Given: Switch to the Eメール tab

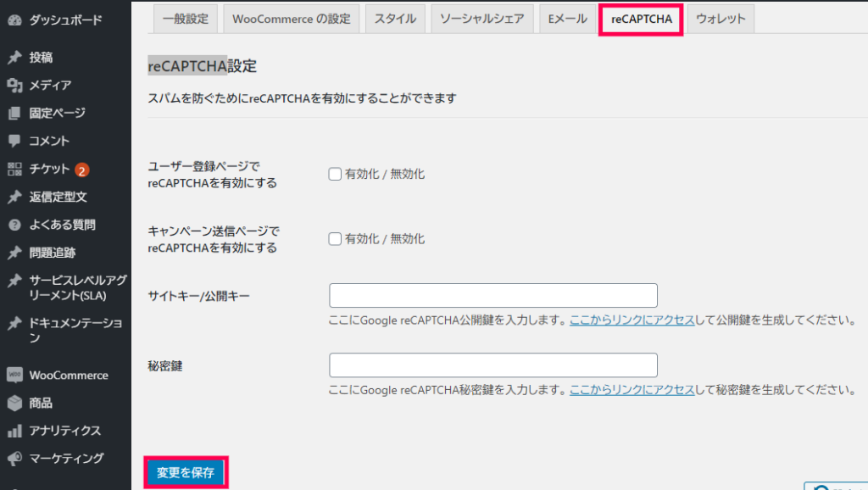Looking at the screenshot, I should (567, 19).
